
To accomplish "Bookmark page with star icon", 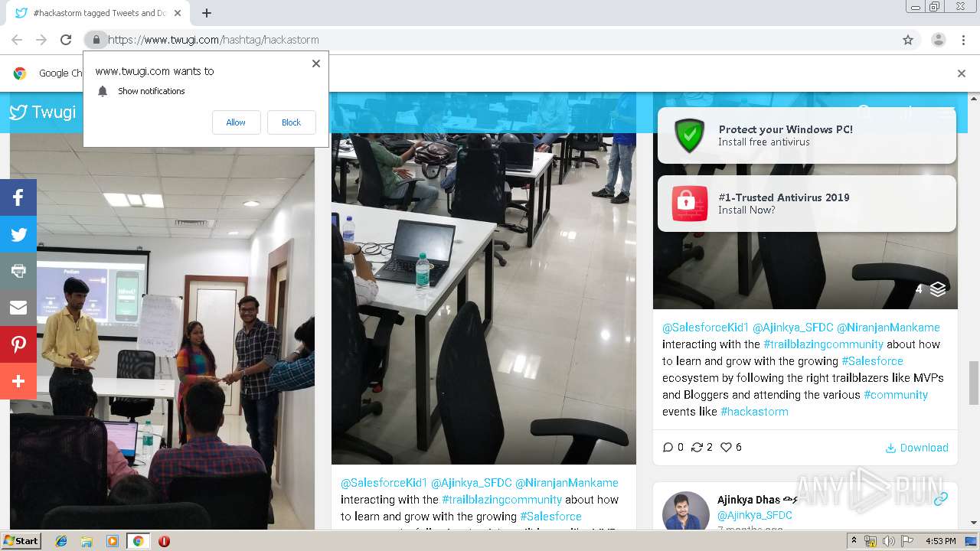I will pyautogui.click(x=908, y=40).
